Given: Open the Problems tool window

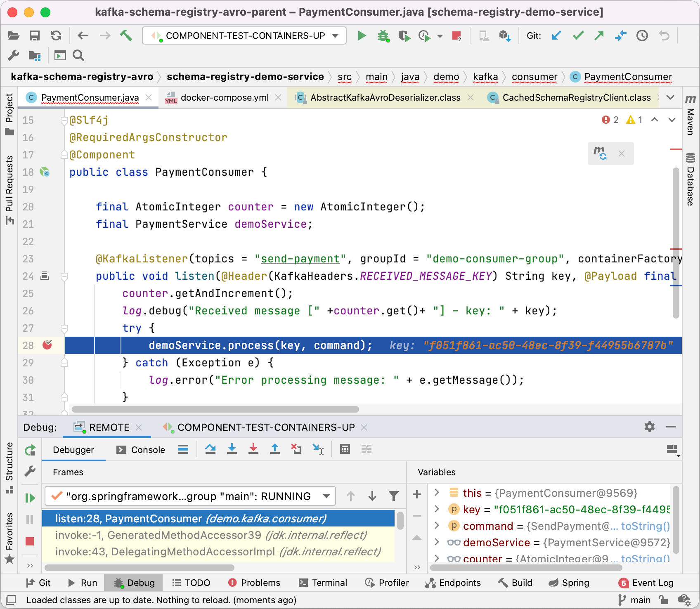Looking at the screenshot, I should coord(254,583).
